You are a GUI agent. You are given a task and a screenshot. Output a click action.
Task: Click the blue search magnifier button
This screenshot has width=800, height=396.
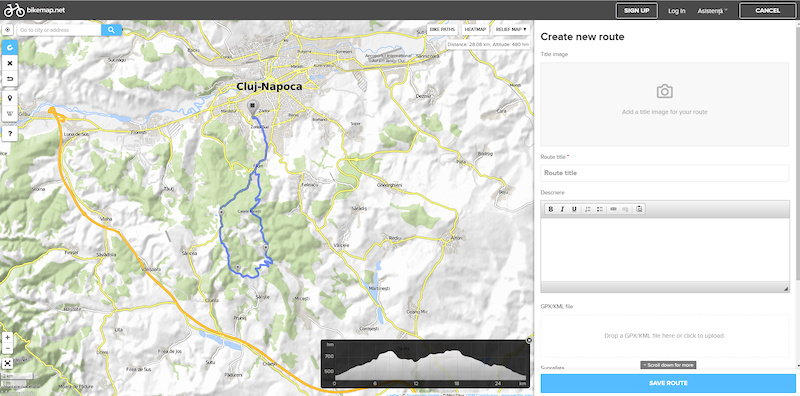(111, 30)
